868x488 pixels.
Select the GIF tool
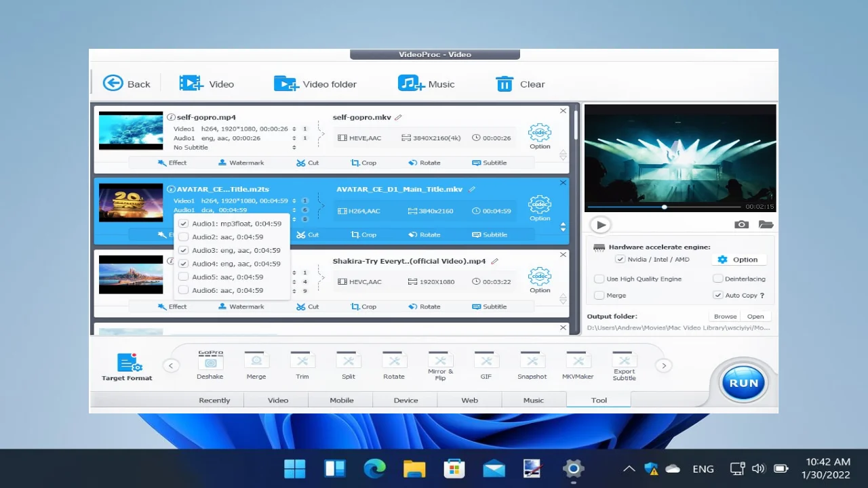pyautogui.click(x=486, y=365)
